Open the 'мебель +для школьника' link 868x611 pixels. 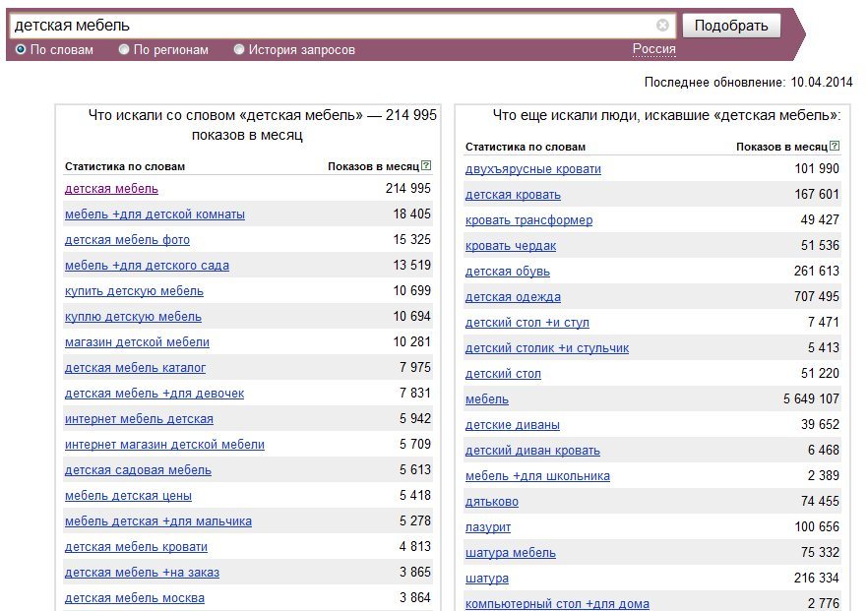pyautogui.click(x=537, y=475)
